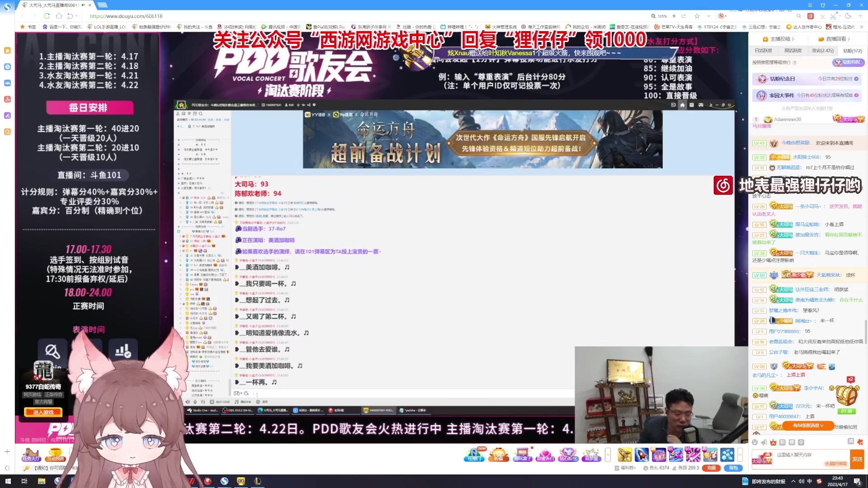
Task: Bookmark this page with the star icon
Action: (x=697, y=16)
